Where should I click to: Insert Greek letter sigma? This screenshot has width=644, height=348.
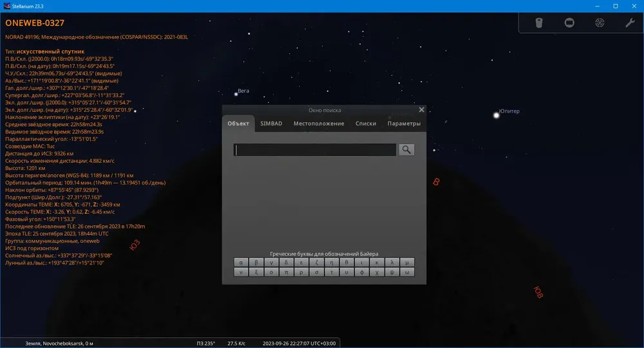tap(316, 272)
